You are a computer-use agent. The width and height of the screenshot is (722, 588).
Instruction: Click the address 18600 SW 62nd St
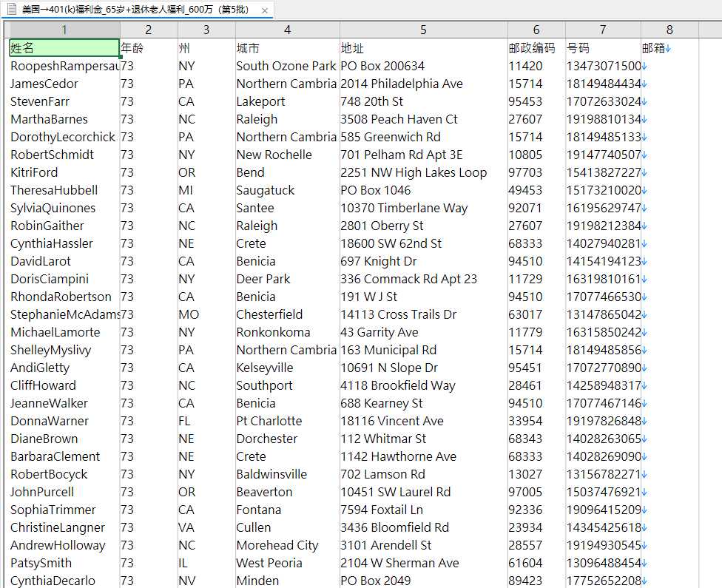[x=391, y=243]
